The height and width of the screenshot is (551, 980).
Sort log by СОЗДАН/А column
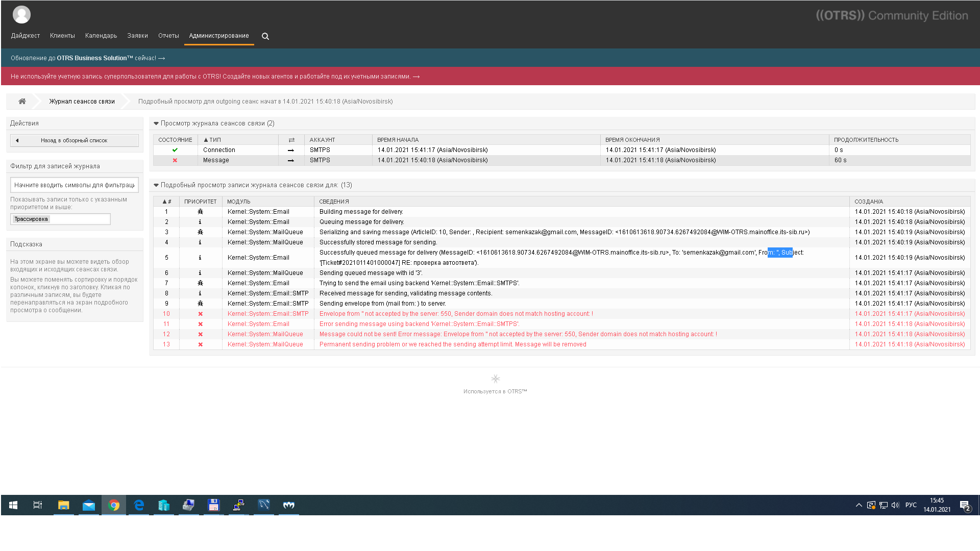point(868,202)
